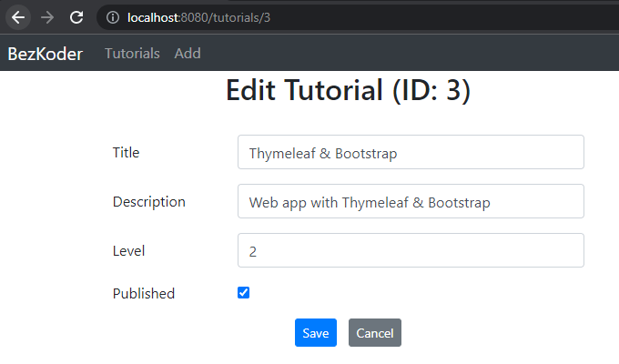619x364 pixels.
Task: Click empty space in the dark navbar
Action: (x=410, y=54)
